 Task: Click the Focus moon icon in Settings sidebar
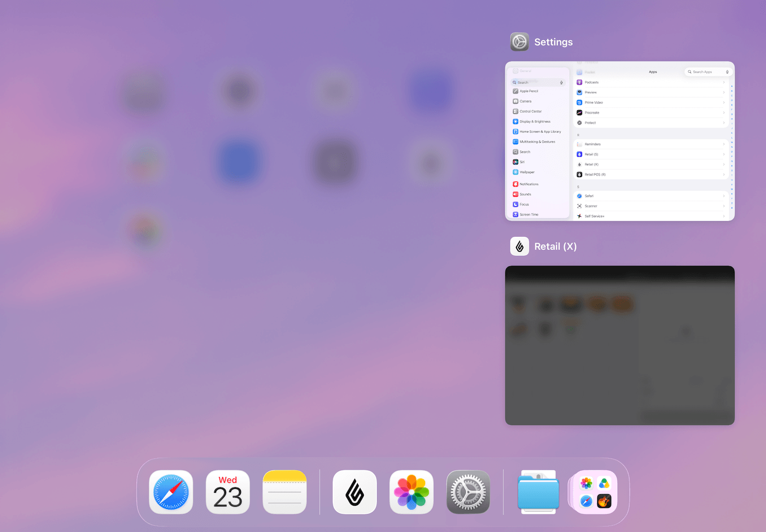point(515,204)
